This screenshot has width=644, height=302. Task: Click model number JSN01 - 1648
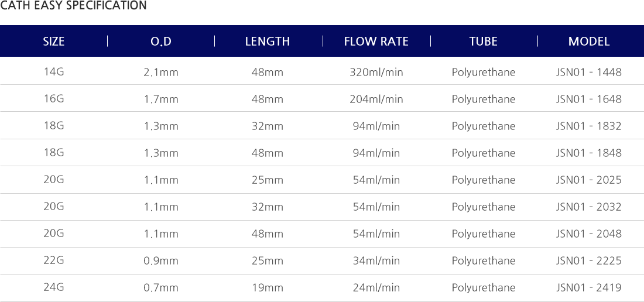point(589,99)
